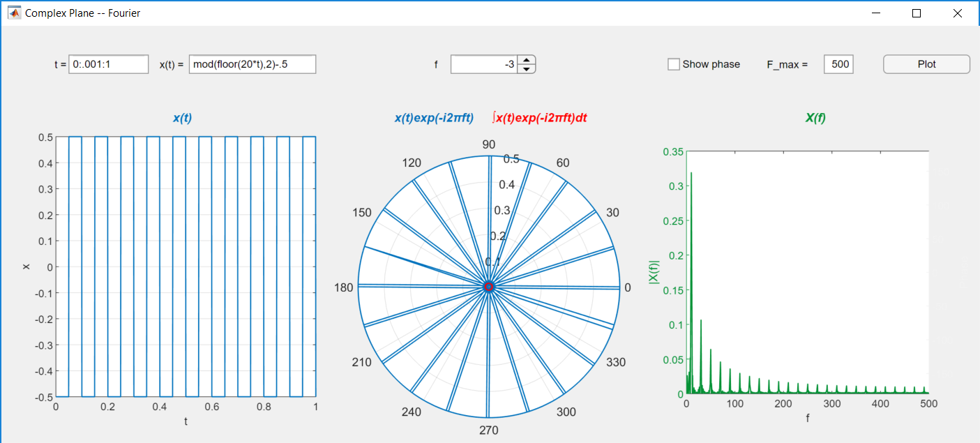Screen dimensions: 980x443
Task: Click the x(t) expression input box
Action: [x=252, y=64]
